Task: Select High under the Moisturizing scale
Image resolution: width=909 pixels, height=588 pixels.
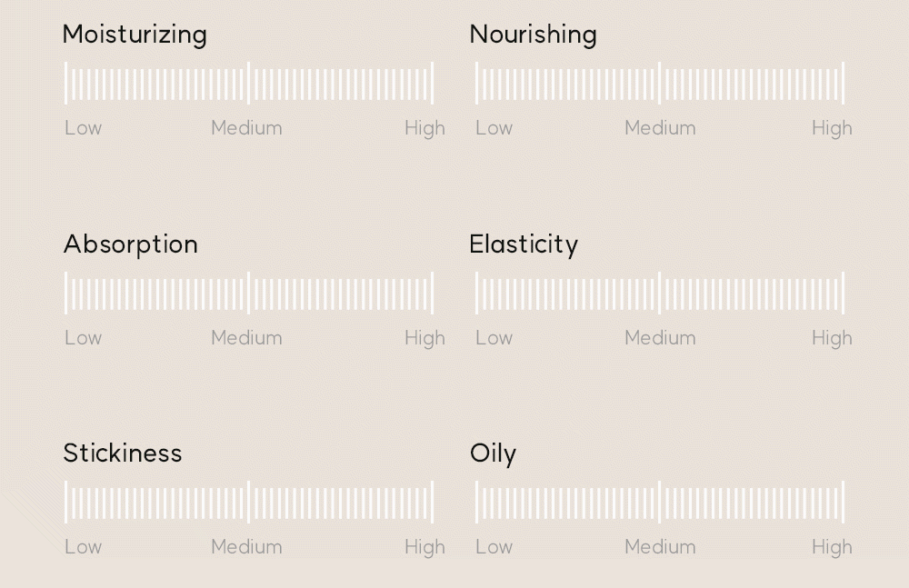Action: click(x=425, y=128)
